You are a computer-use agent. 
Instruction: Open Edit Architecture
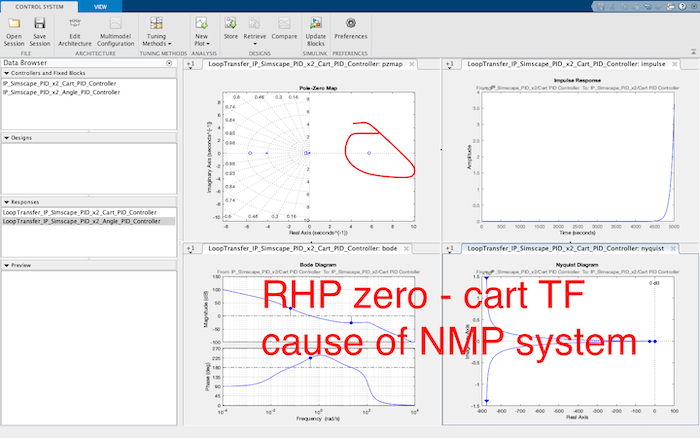coord(75,32)
